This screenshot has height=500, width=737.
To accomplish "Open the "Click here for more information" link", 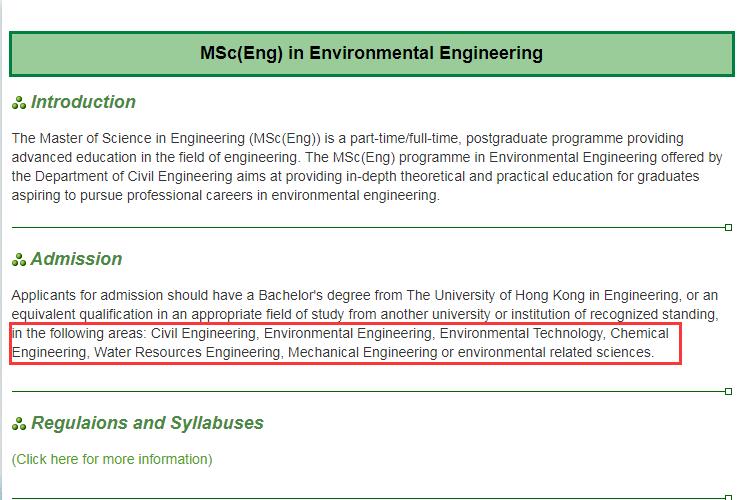I will click(112, 459).
